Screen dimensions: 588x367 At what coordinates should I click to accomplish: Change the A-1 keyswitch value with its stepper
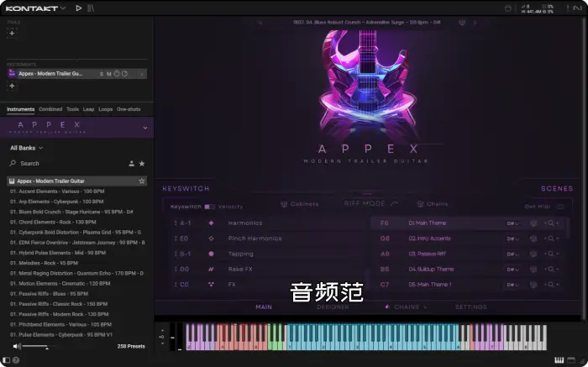tap(176, 223)
